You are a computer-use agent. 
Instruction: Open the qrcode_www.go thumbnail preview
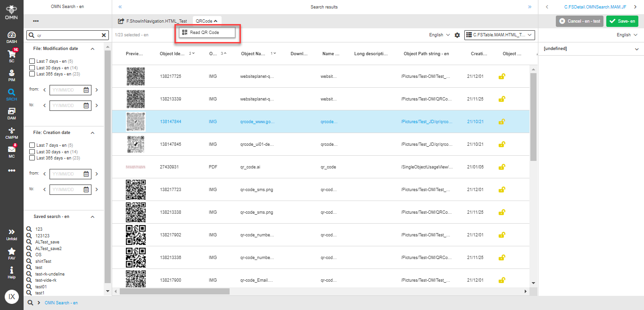(135, 121)
